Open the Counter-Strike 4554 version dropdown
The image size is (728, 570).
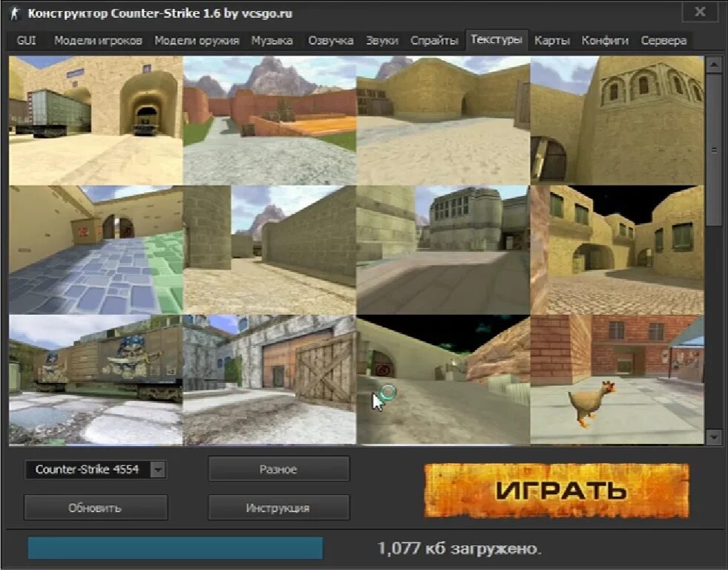pos(96,469)
